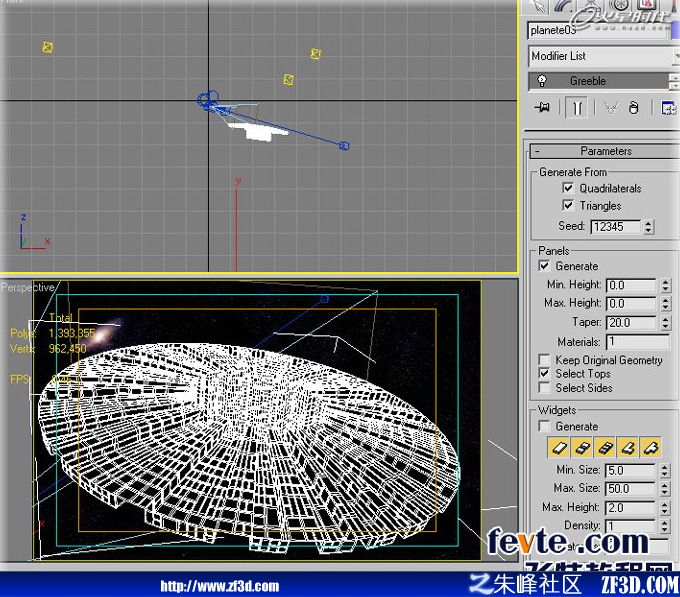Viewport: 680px width, 597px height.
Task: Click the Panels Min. Height spinner
Action: (666, 285)
